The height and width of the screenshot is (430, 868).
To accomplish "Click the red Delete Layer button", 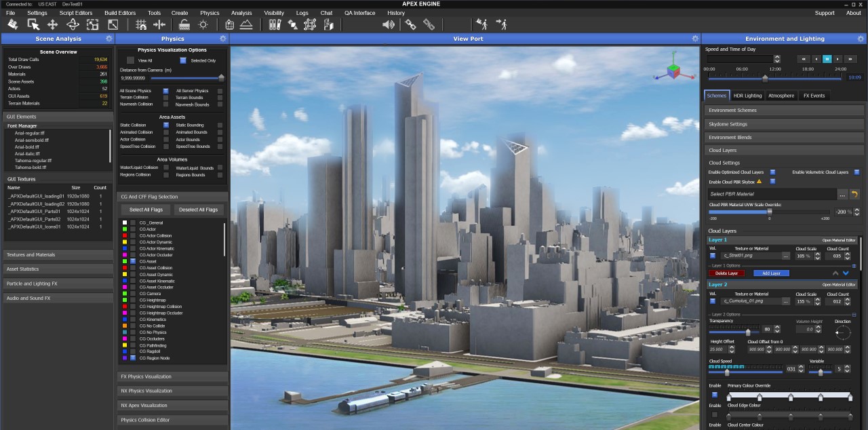I will click(x=726, y=273).
